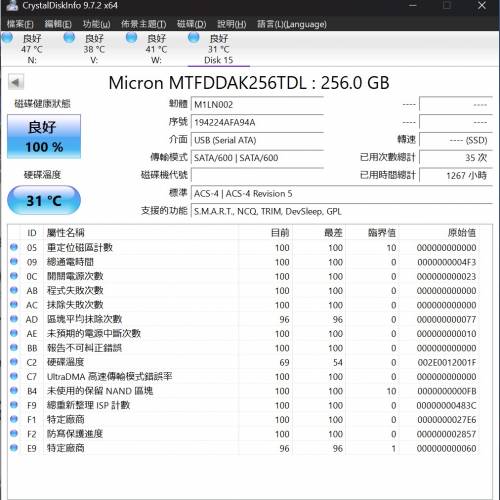This screenshot has height=500, width=500.
Task: Click the power on count field 35 次
Action: [x=456, y=157]
